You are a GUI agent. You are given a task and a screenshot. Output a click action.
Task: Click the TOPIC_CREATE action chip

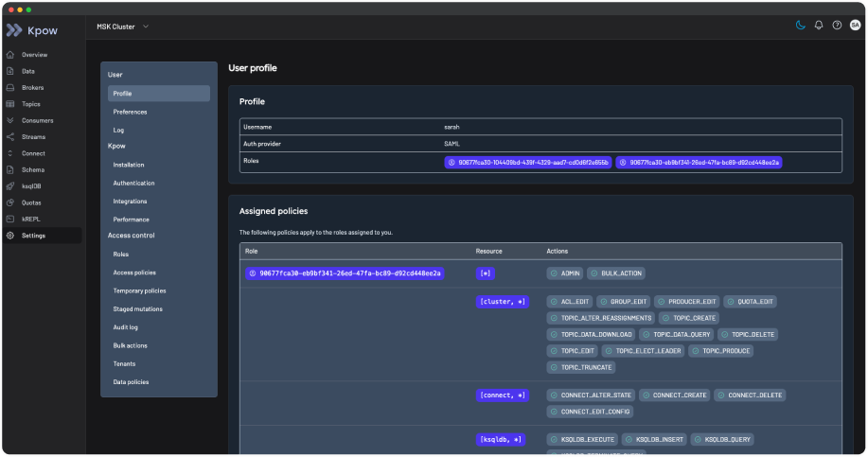point(689,318)
